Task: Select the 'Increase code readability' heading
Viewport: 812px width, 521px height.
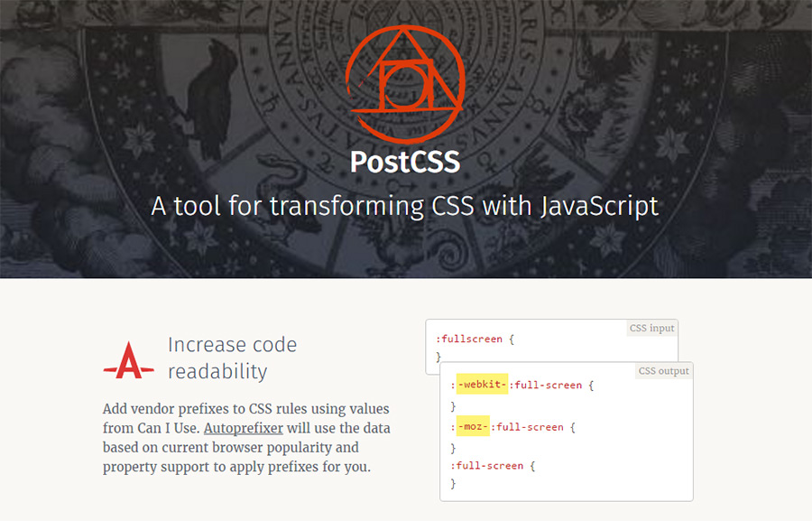Action: click(233, 358)
